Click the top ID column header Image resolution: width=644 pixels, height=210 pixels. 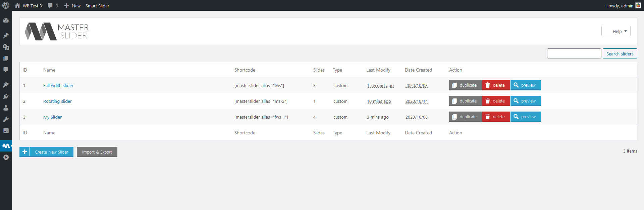coord(25,70)
